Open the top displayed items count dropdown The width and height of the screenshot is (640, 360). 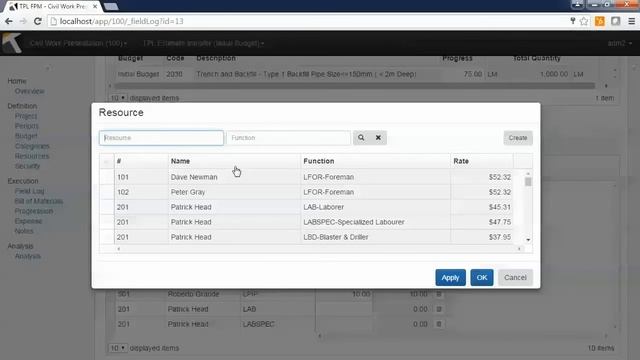click(118, 98)
